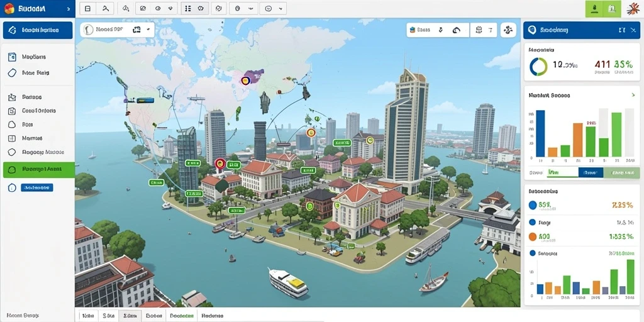The width and height of the screenshot is (644, 322).
Task: Toggle the code-bracket icon next to list view icon
Action: point(201,8)
